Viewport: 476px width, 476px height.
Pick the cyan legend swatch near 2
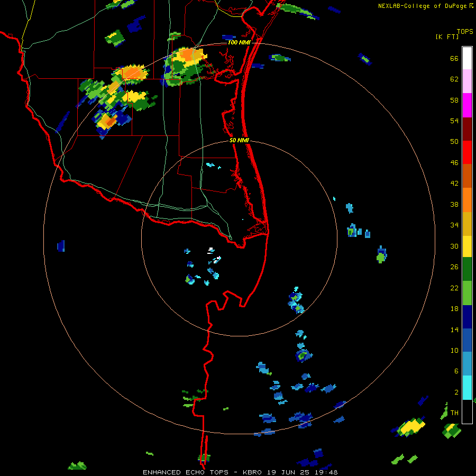[467, 388]
